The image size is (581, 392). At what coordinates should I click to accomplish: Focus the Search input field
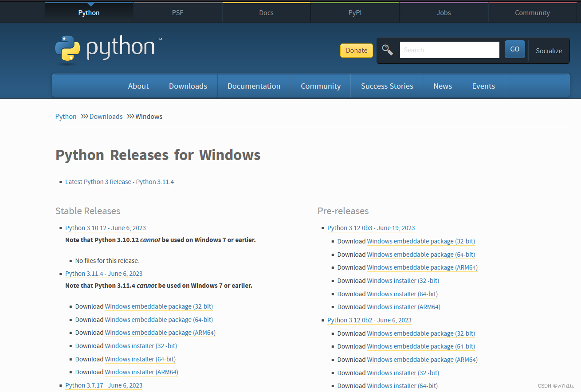(x=450, y=50)
